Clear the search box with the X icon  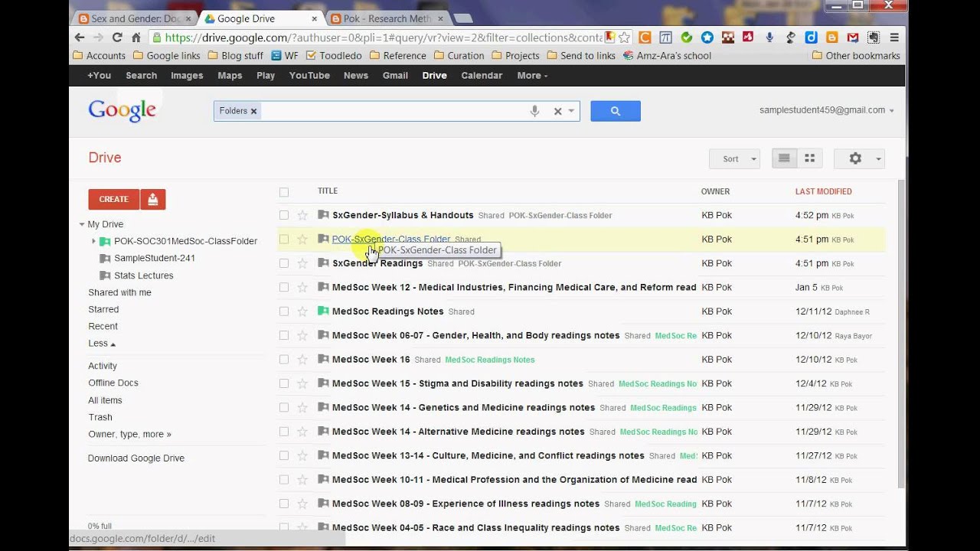click(557, 111)
